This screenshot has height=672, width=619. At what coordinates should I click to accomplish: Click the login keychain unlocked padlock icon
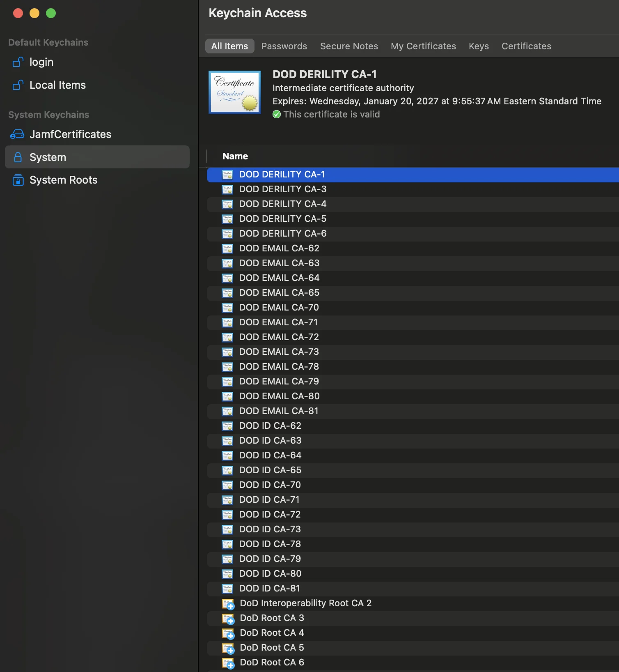(18, 62)
